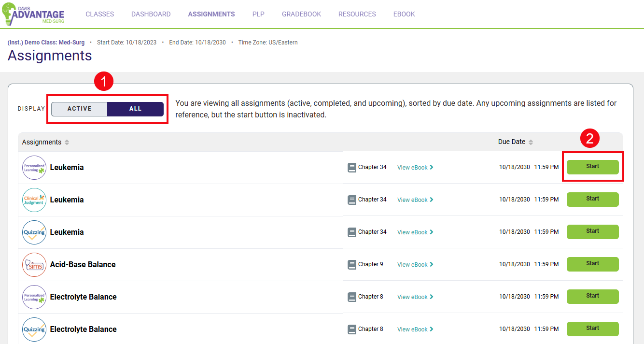Image resolution: width=644 pixels, height=344 pixels.
Task: Click the Davis Advantage Med-Surg logo
Action: click(33, 14)
